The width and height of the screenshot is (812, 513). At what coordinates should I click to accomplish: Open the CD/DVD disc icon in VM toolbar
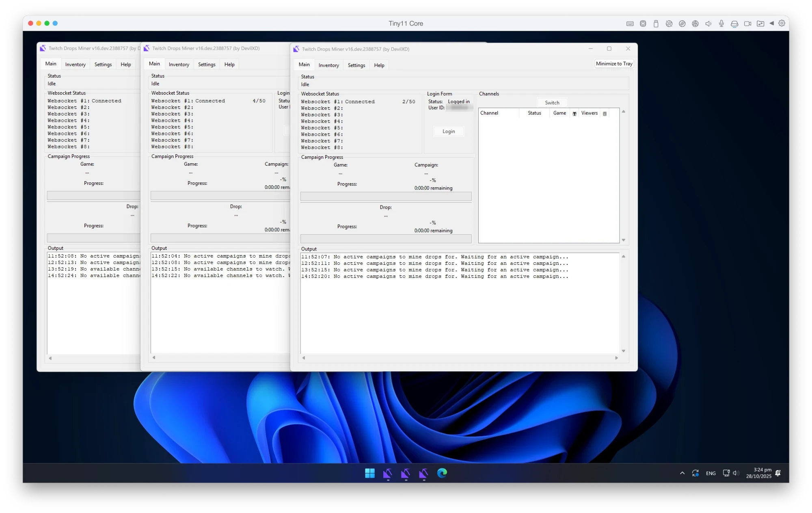click(x=682, y=24)
